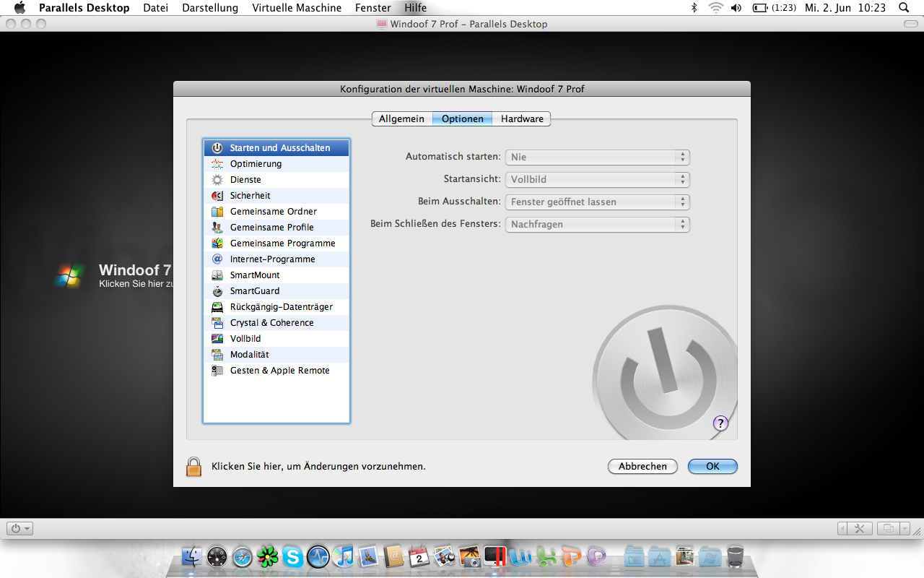The height and width of the screenshot is (578, 924).
Task: Open iTunes from the Dock
Action: [344, 556]
